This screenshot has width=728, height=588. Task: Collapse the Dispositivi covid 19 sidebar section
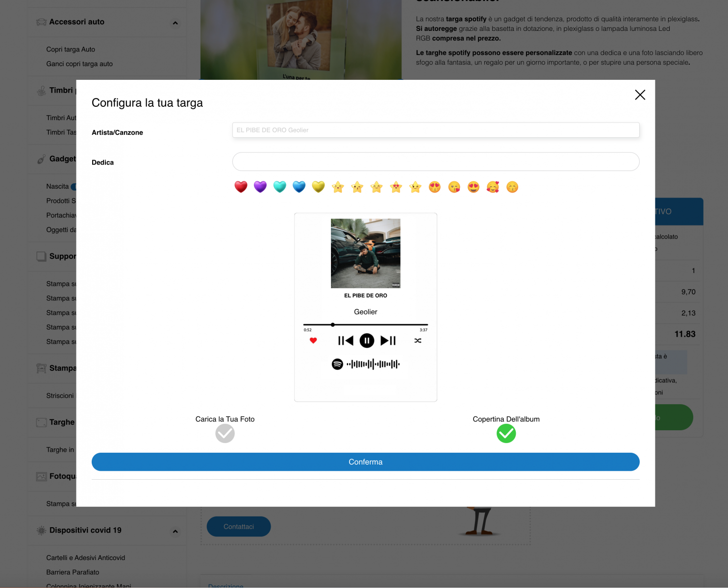pyautogui.click(x=175, y=531)
